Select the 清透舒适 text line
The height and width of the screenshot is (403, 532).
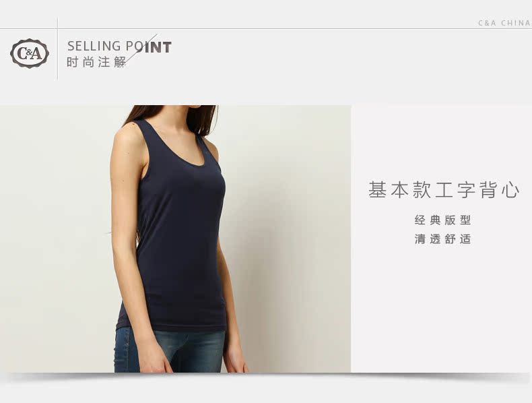pos(442,239)
